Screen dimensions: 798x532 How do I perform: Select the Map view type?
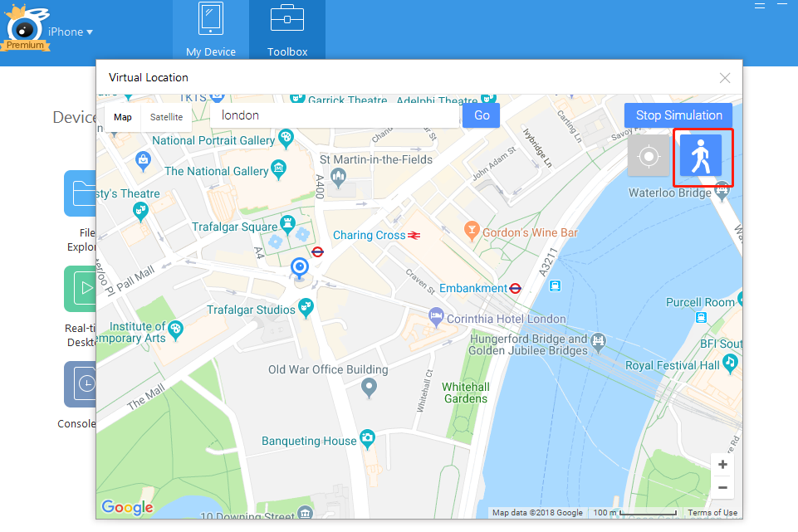tap(123, 118)
